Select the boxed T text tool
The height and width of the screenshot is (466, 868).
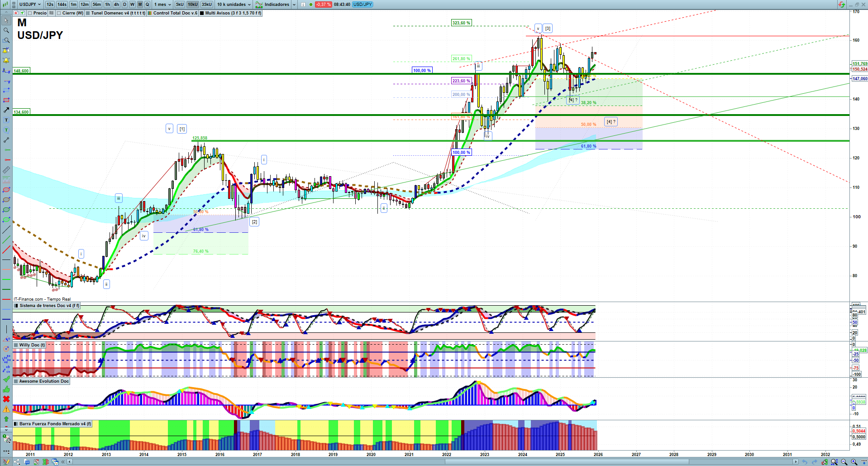point(6,120)
